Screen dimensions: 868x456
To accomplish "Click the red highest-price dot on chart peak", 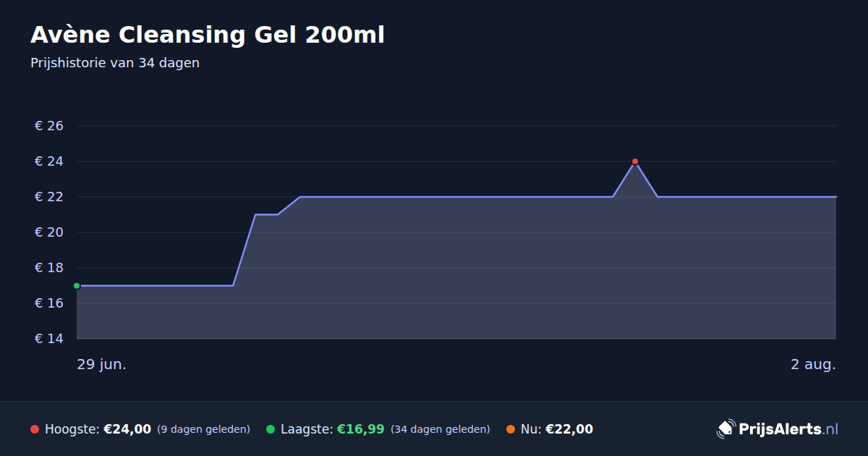I will point(635,161).
